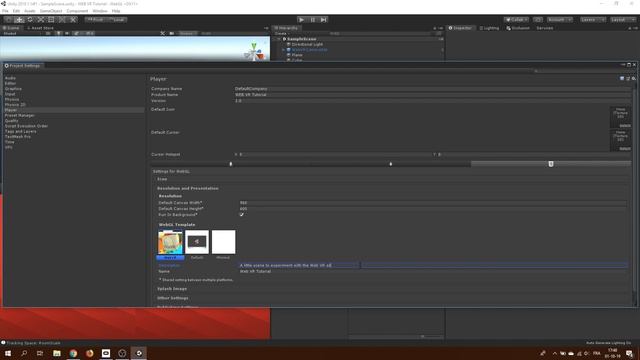Click the Step frame button

tap(324, 20)
